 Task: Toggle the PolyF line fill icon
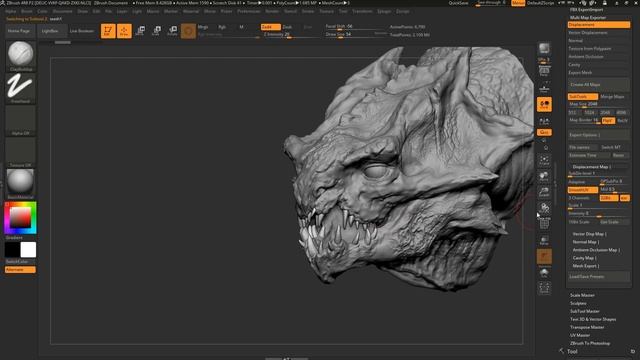point(544,224)
